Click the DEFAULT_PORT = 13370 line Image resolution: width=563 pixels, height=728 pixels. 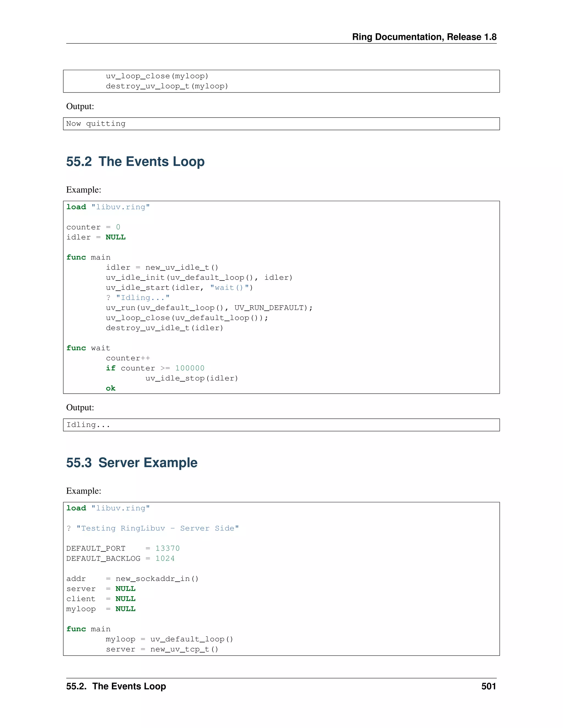pos(123,548)
